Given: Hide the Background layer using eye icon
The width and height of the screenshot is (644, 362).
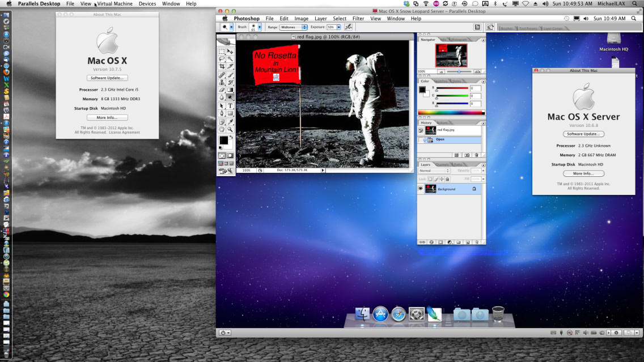Looking at the screenshot, I should click(x=421, y=189).
